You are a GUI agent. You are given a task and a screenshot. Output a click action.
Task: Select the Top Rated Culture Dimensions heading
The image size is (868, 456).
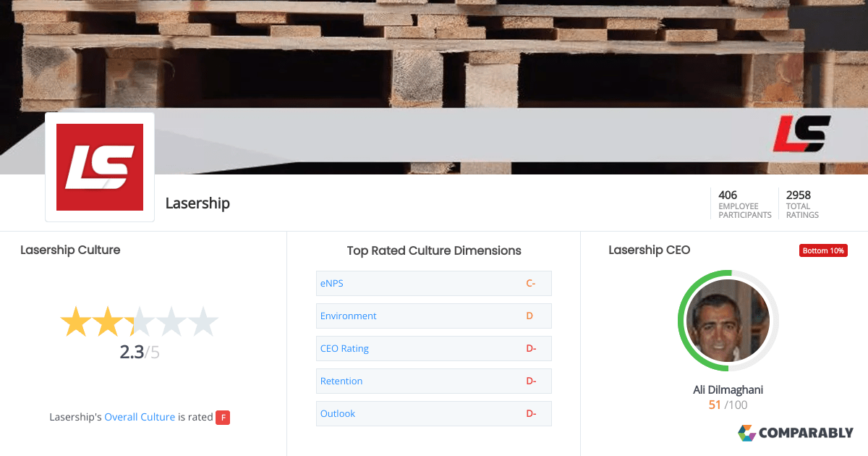pos(434,250)
